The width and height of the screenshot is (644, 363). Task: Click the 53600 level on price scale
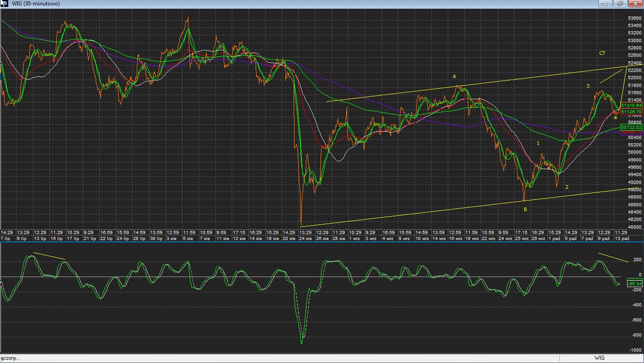pos(634,18)
